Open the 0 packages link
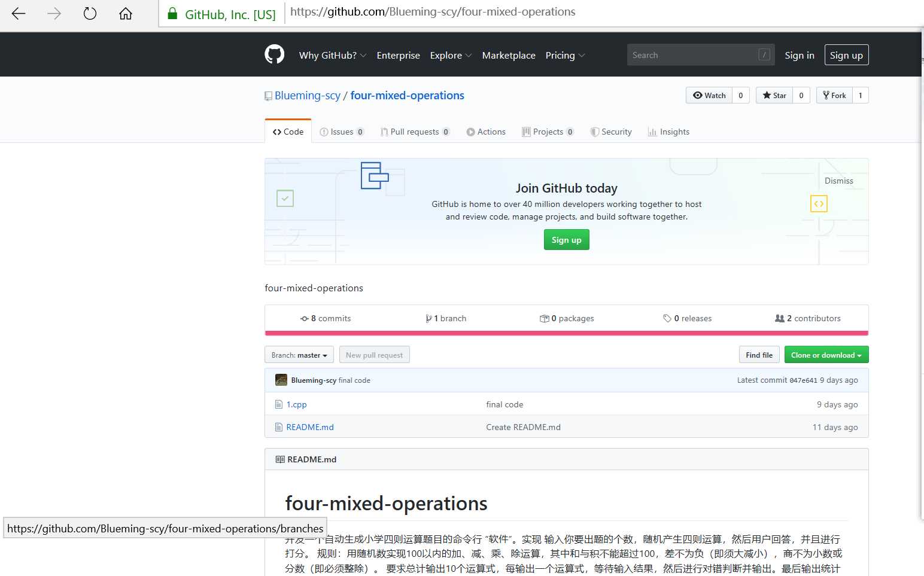The image size is (924, 576). [567, 318]
